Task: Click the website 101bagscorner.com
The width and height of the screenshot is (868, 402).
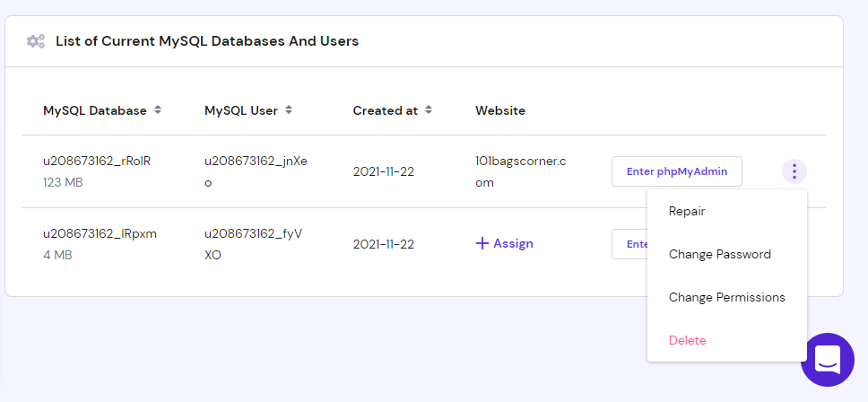Action: coord(521,171)
